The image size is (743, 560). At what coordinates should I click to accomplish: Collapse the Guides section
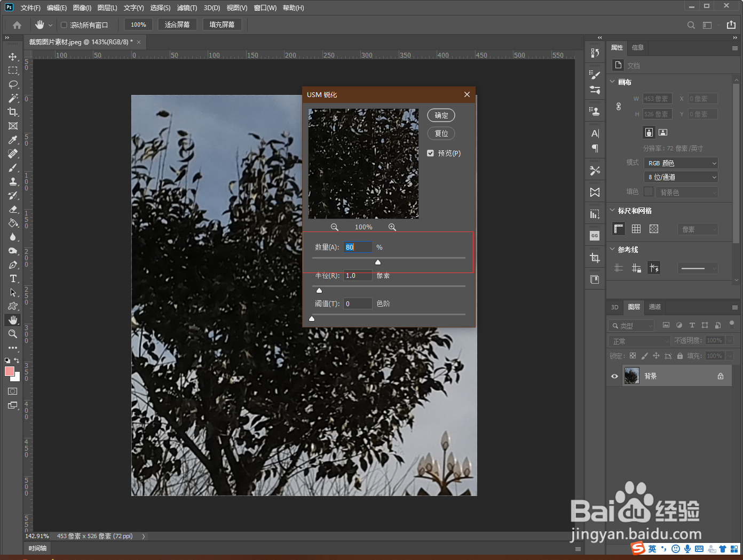612,250
